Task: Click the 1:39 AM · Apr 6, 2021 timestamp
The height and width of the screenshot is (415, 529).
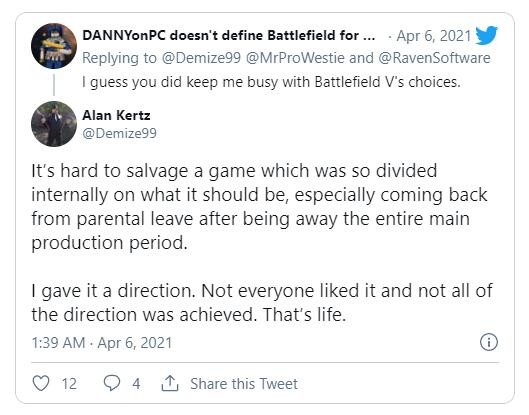Action: click(x=102, y=343)
